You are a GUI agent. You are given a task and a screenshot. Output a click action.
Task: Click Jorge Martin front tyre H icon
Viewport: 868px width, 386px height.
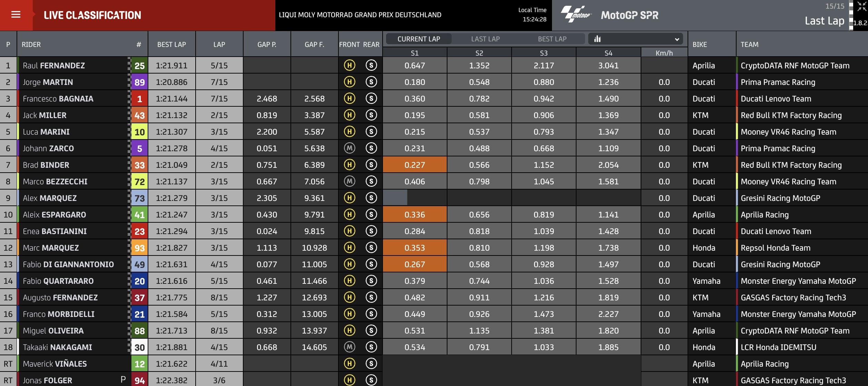pyautogui.click(x=349, y=82)
